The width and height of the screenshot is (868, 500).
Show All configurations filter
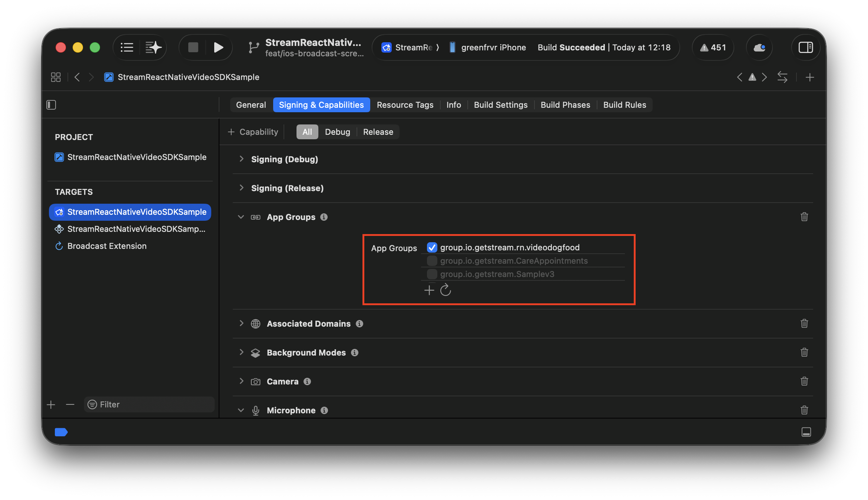[307, 132]
